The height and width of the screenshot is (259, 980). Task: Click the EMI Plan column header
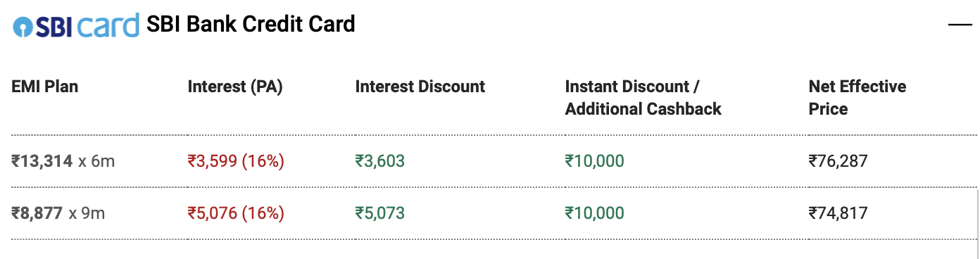(x=45, y=87)
